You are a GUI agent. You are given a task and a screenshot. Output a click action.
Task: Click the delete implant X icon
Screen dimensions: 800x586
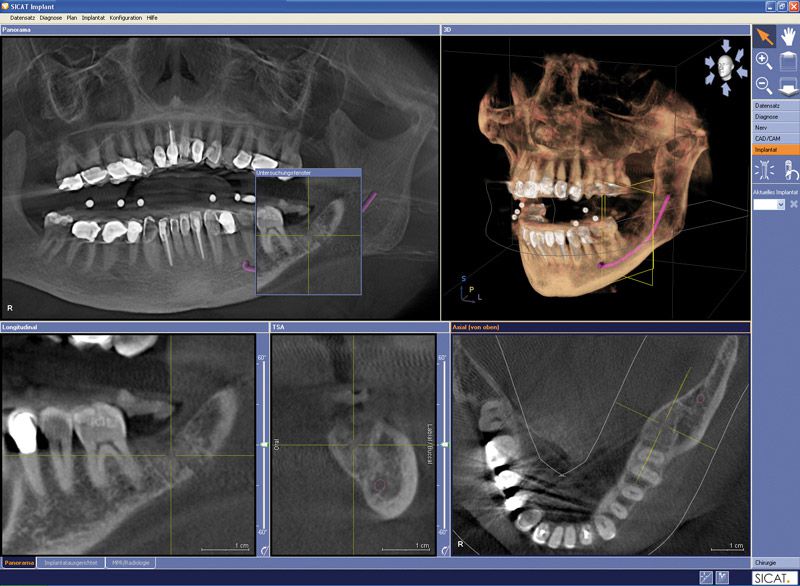[x=793, y=204]
